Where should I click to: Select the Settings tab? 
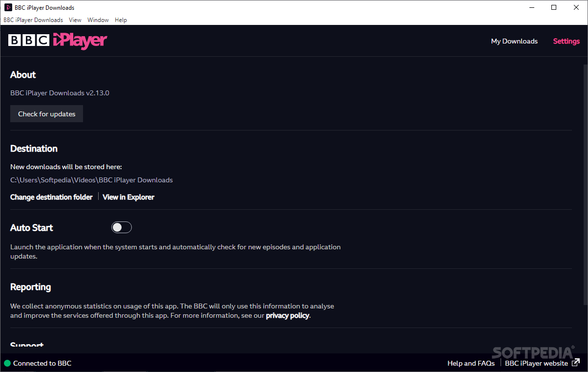(567, 41)
